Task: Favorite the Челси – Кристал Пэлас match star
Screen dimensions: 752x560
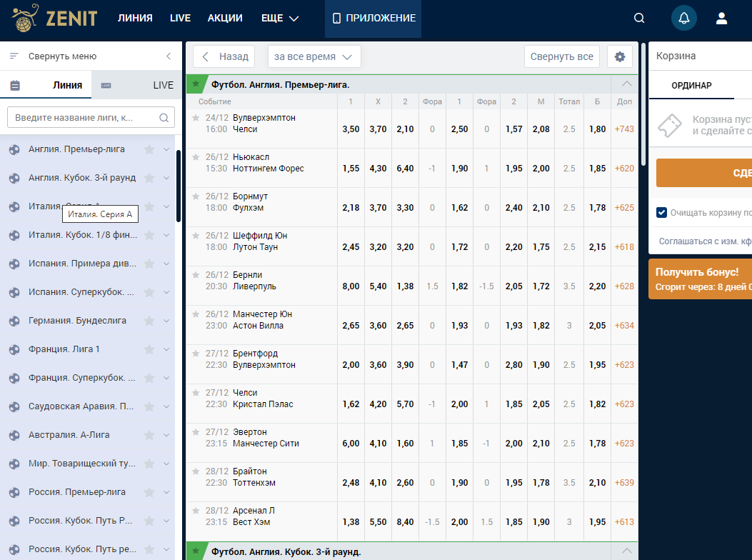Action: pos(196,393)
